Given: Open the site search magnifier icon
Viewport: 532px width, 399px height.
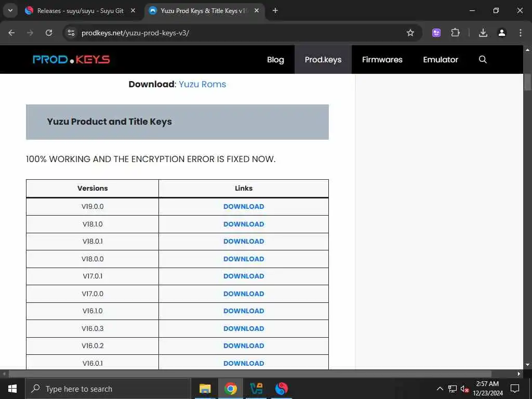Looking at the screenshot, I should click(483, 59).
